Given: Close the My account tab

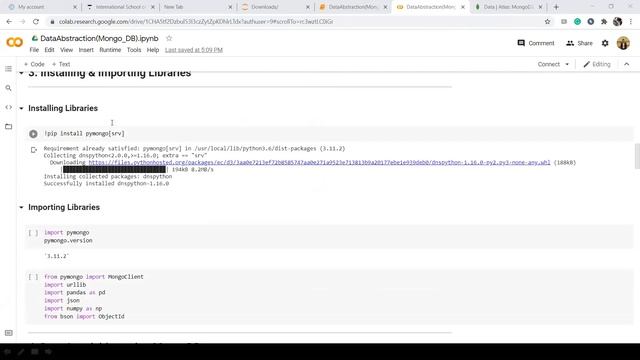Looking at the screenshot, I should (x=75, y=7).
